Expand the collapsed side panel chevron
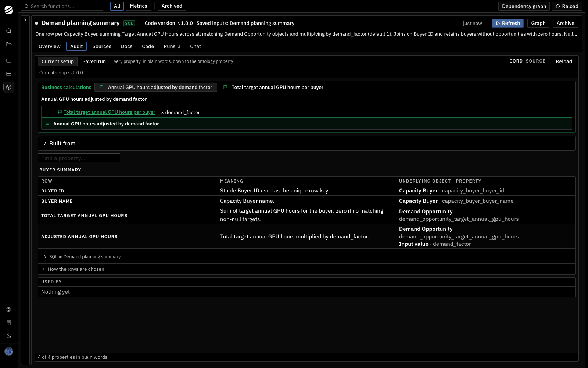This screenshot has height=368, width=588. click(25, 20)
